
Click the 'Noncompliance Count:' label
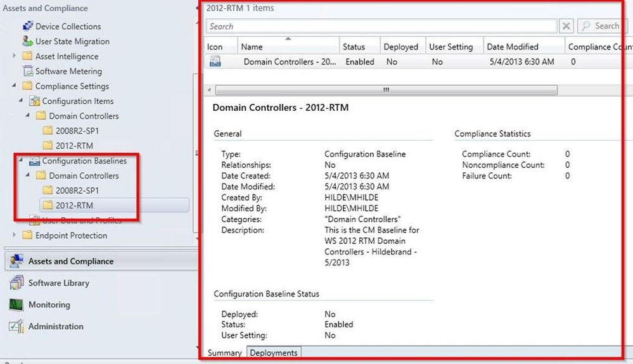[x=503, y=165]
